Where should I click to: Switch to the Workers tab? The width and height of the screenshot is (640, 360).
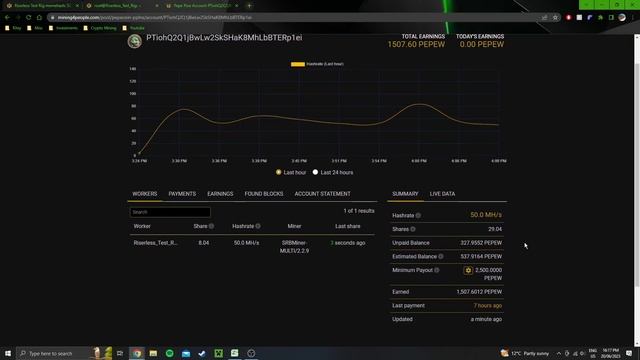[144, 194]
